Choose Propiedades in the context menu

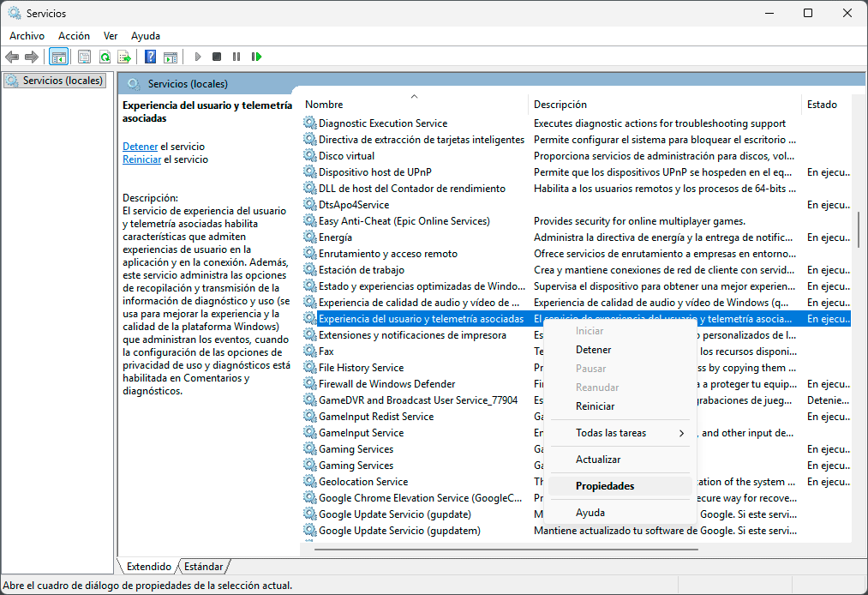[x=605, y=486]
